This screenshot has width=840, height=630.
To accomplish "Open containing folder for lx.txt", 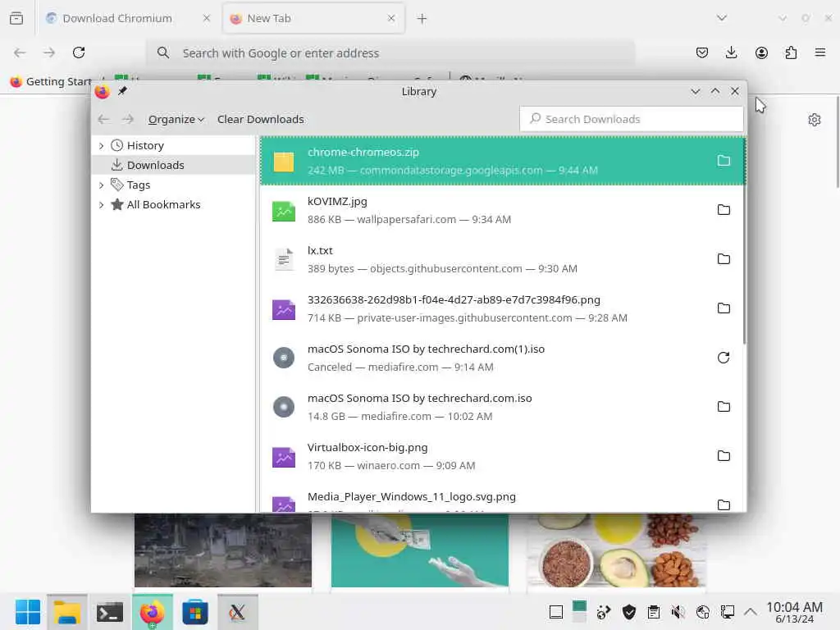I will [724, 258].
